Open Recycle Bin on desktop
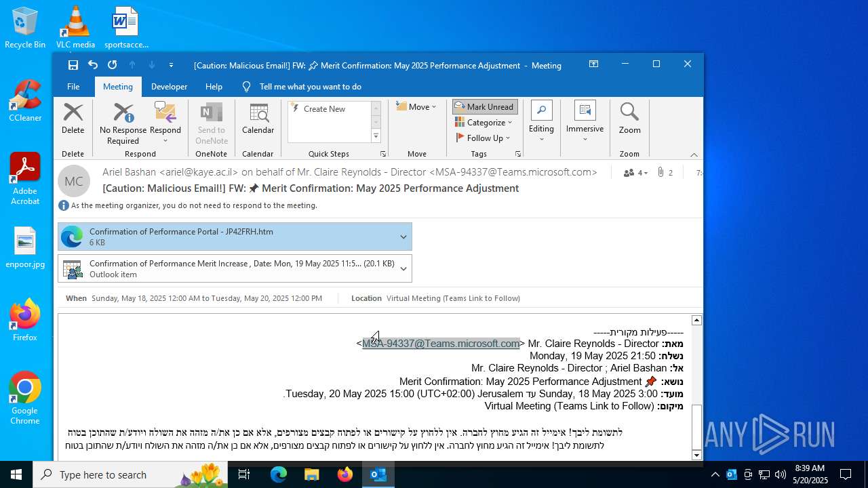This screenshot has height=488, width=868. 25,28
